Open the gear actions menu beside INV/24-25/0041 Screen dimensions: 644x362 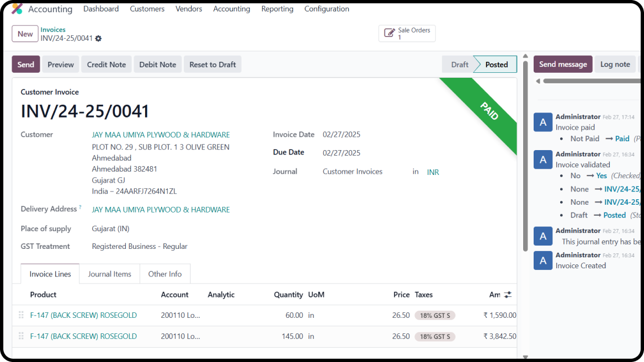98,39
